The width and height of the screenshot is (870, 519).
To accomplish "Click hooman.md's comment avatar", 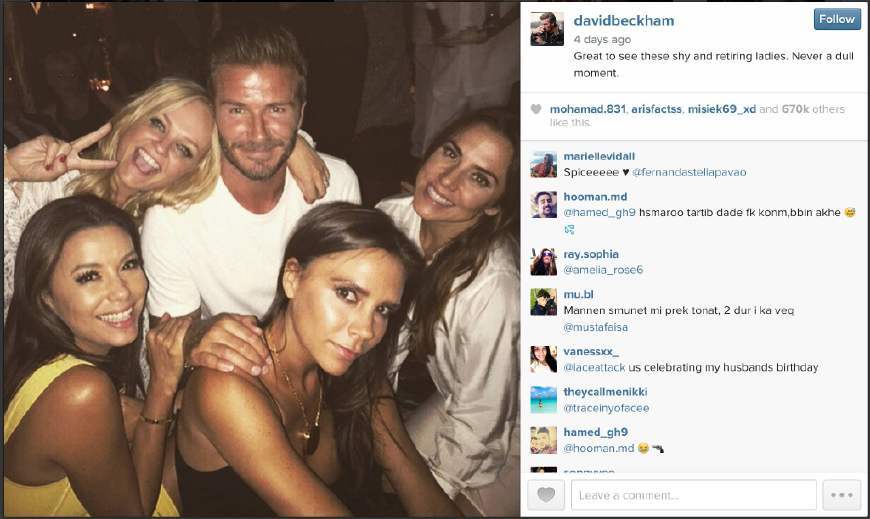I will coord(544,204).
